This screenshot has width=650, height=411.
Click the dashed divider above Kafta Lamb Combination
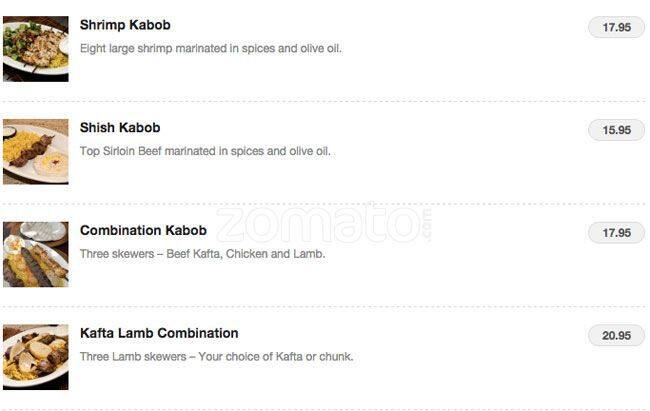point(325,307)
